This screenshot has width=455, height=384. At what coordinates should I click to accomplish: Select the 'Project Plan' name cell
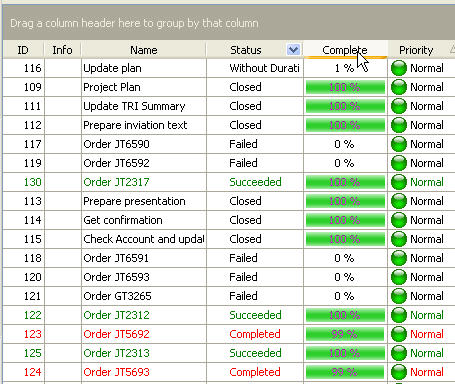click(x=144, y=87)
